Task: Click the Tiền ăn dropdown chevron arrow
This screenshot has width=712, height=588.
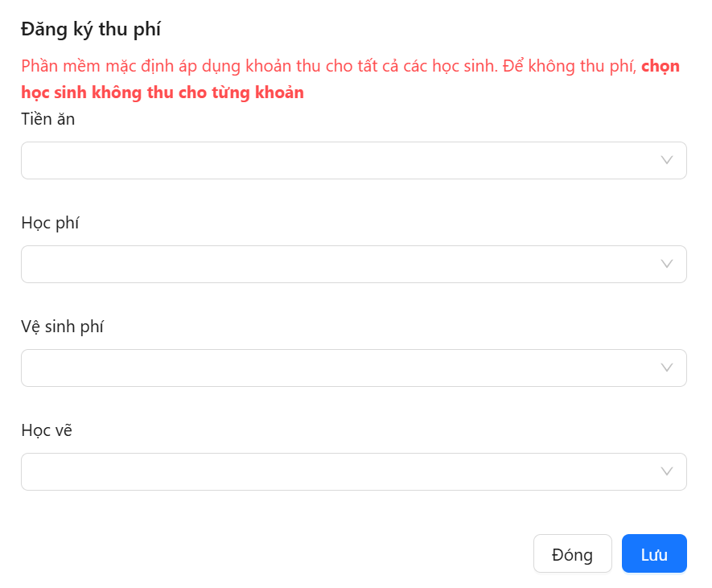Action: pyautogui.click(x=666, y=160)
